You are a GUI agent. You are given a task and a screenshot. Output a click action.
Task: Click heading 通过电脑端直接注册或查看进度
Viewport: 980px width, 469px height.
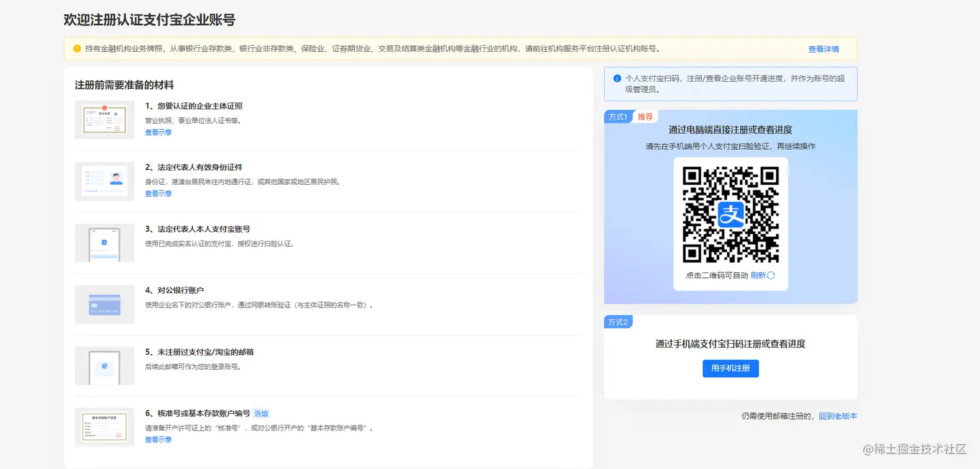click(730, 130)
